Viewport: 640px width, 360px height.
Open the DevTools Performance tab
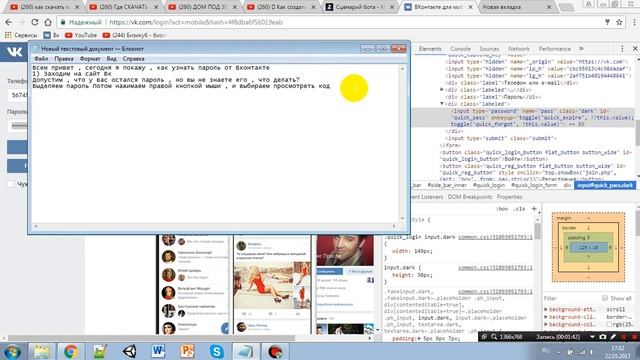pyautogui.click(x=555, y=49)
